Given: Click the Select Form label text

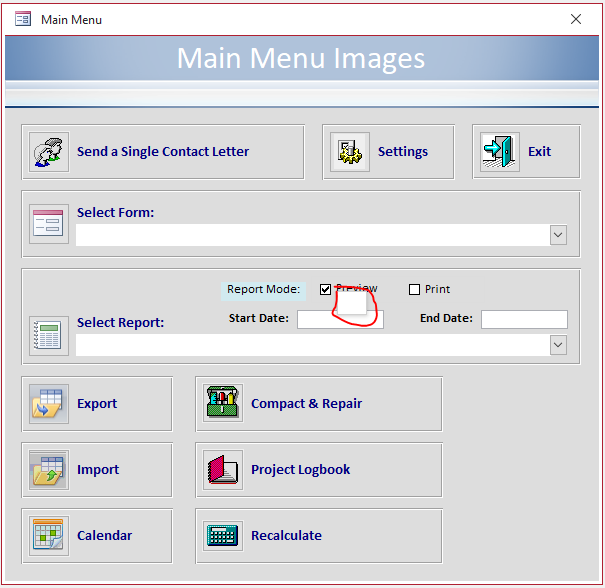Looking at the screenshot, I should (115, 213).
